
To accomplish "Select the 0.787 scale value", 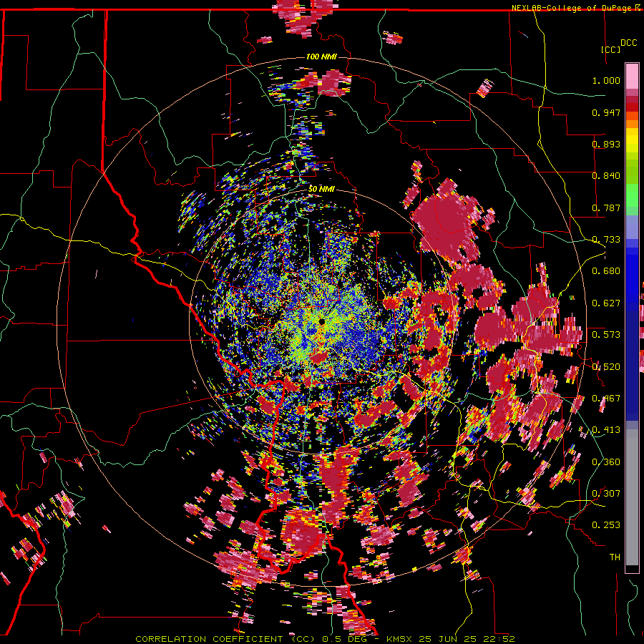I will 606,208.
